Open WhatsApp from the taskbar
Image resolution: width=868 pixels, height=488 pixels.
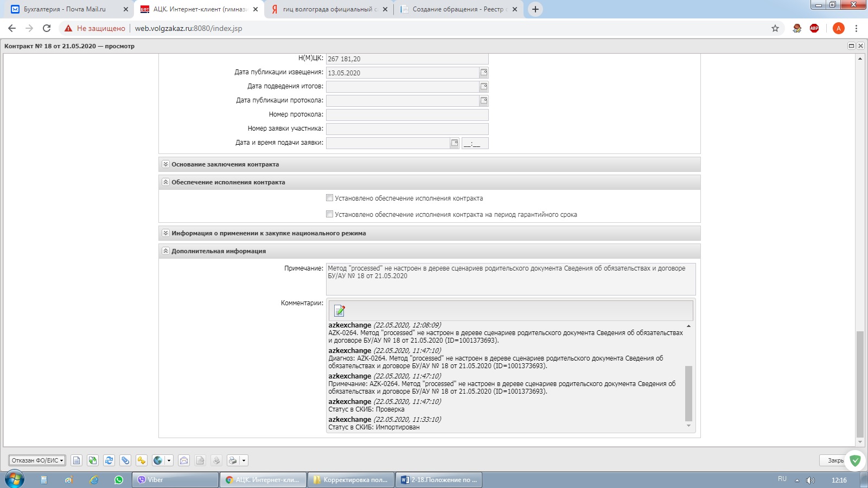(x=119, y=480)
